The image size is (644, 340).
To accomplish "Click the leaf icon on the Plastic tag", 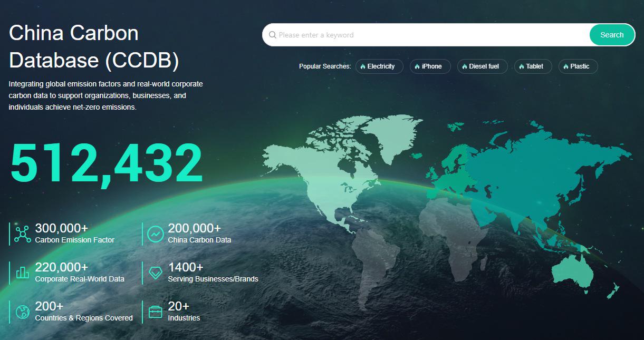I will 565,66.
